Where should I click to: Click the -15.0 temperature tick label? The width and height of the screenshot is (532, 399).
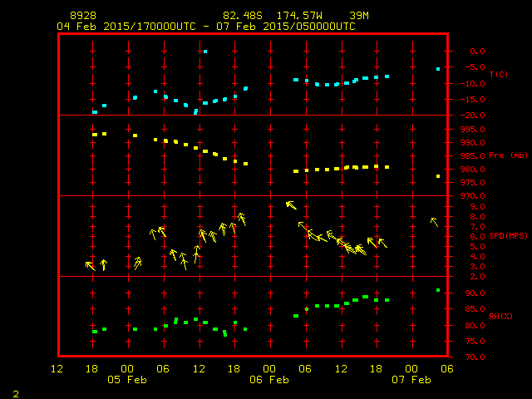tap(473, 100)
